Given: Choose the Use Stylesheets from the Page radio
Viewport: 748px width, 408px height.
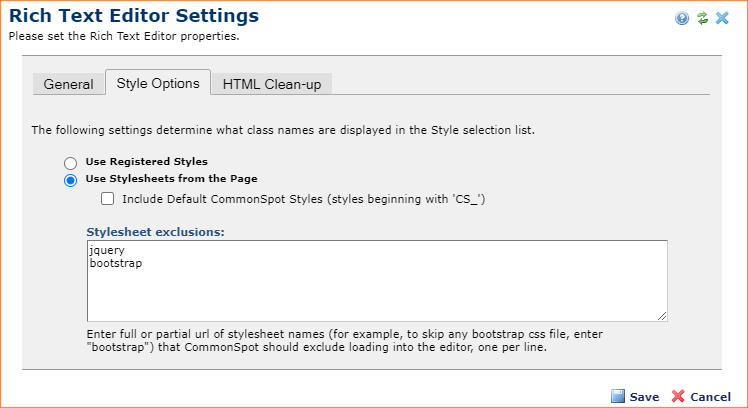Looking at the screenshot, I should coord(71,180).
